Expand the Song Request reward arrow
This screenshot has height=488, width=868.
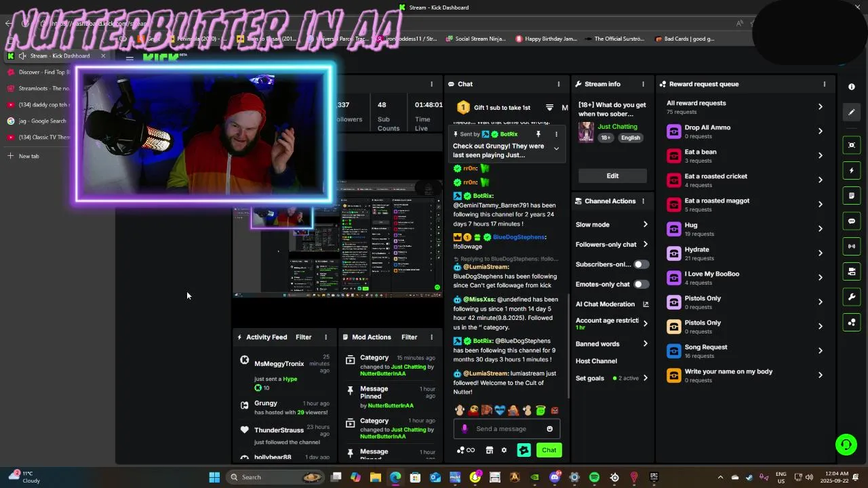tap(821, 351)
